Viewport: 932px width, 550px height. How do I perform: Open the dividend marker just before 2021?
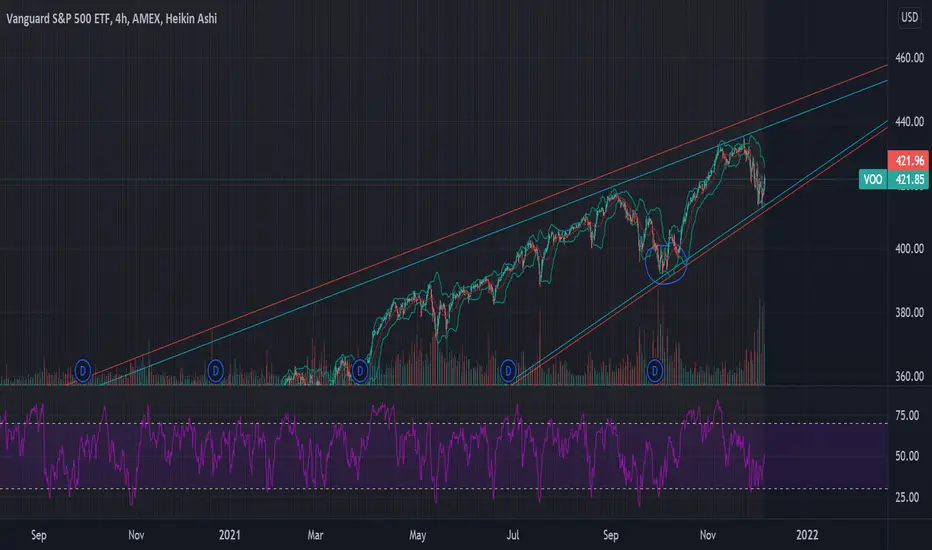point(215,371)
